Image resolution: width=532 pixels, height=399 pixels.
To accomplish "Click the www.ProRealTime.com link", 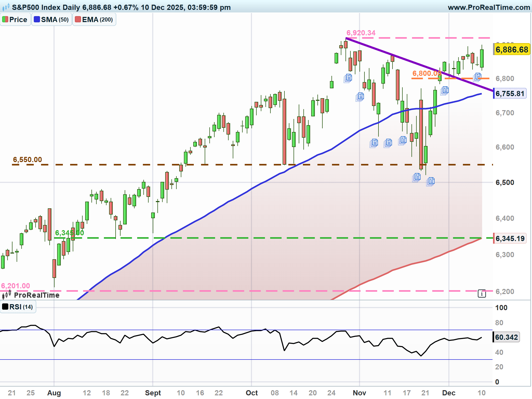I will pos(489,7).
